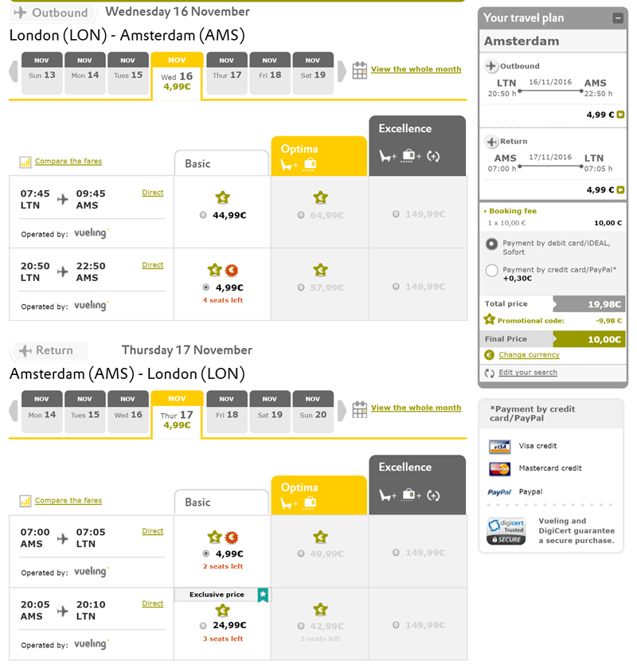Click the DigiCert Trusted Secure badge
The width and height of the screenshot is (637, 672).
(x=506, y=531)
